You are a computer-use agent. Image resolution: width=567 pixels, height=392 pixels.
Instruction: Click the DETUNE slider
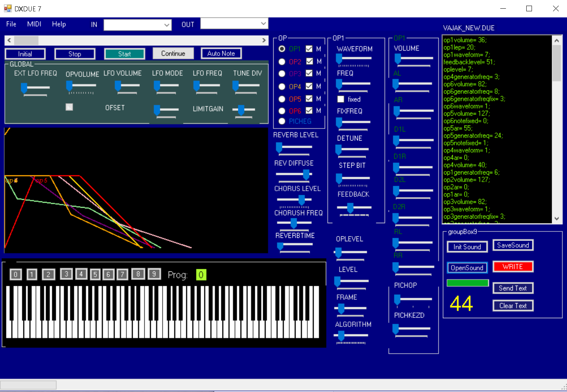[x=352, y=151]
